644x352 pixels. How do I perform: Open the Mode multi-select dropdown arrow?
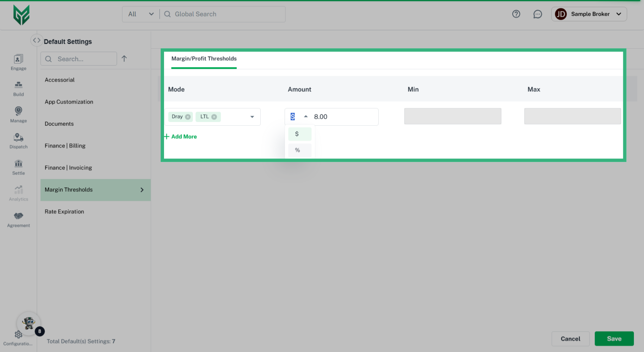[252, 117]
